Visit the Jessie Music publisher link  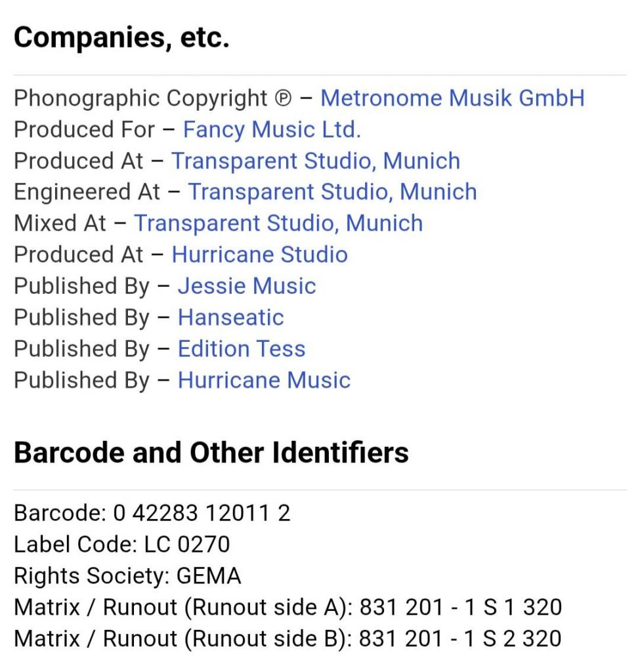point(247,286)
